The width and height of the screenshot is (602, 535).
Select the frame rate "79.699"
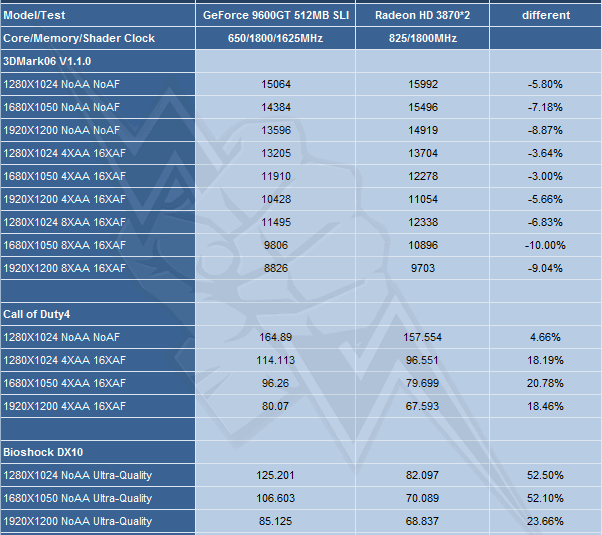422,383
